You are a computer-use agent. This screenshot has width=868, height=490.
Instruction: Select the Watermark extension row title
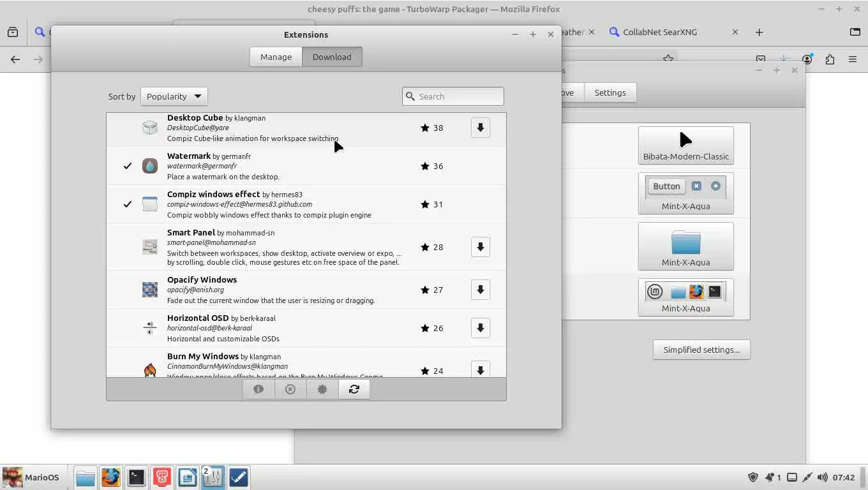[189, 156]
